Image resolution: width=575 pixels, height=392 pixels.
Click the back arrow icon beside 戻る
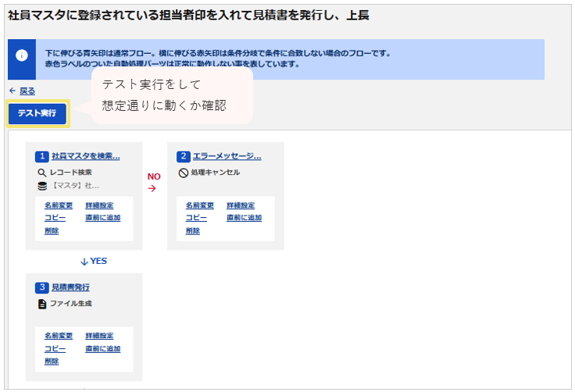point(12,91)
